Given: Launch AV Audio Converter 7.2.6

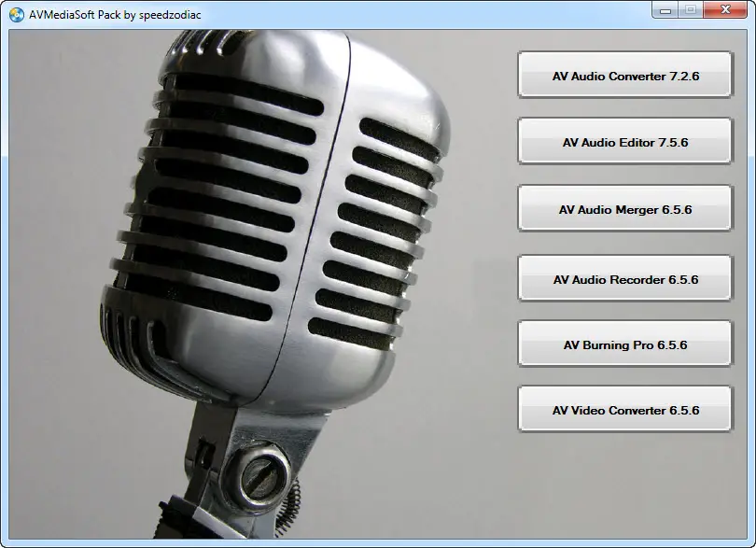Looking at the screenshot, I should coord(625,75).
